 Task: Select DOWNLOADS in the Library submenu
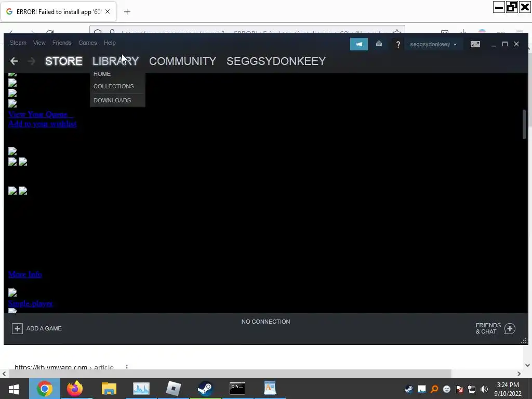tap(112, 100)
